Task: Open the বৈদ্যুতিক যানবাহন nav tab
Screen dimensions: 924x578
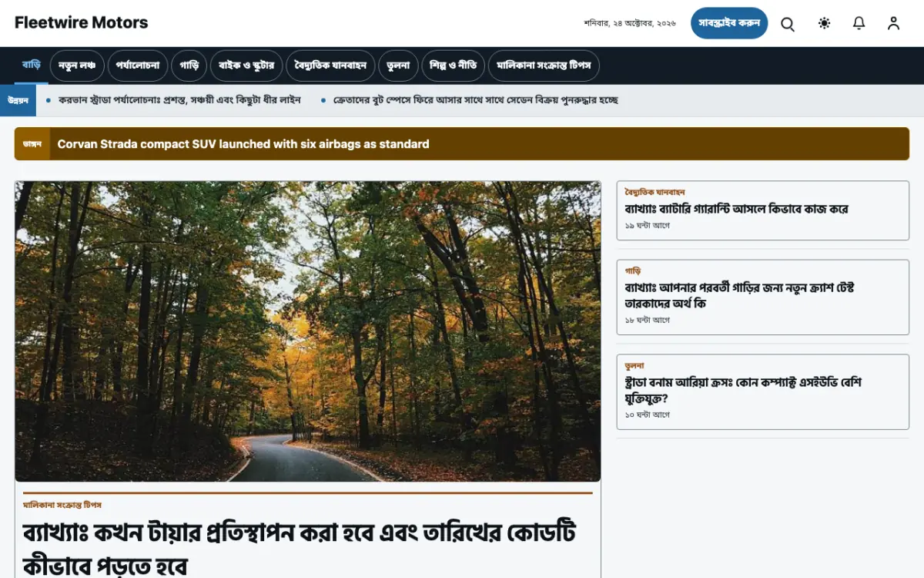Action: click(330, 66)
